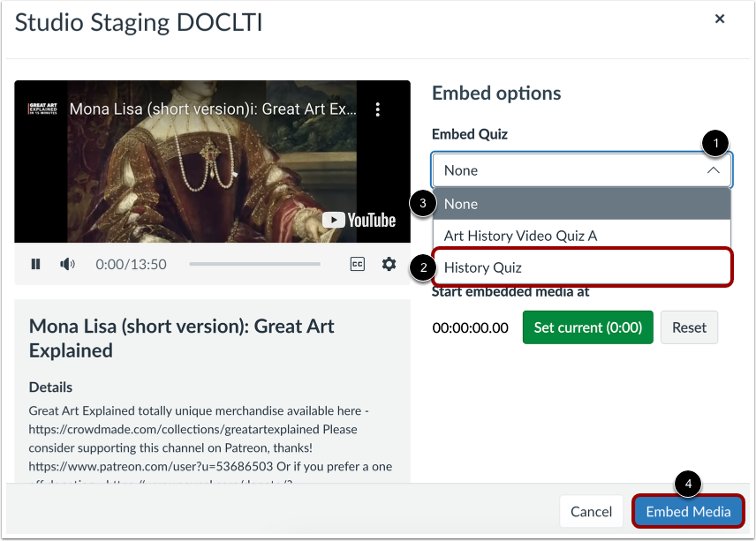The height and width of the screenshot is (541, 756).
Task: Pause the video playback
Action: (x=35, y=264)
